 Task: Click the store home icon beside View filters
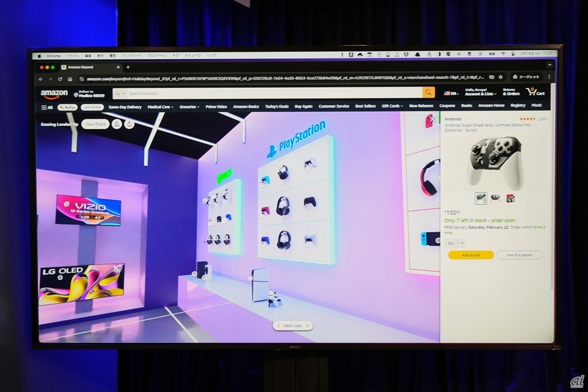click(x=116, y=124)
